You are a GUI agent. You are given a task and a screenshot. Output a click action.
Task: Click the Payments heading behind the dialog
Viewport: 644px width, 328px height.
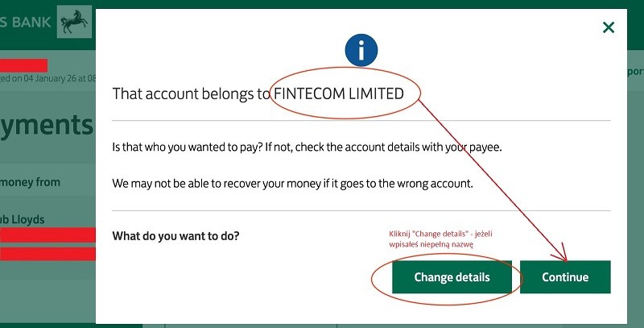pos(47,127)
